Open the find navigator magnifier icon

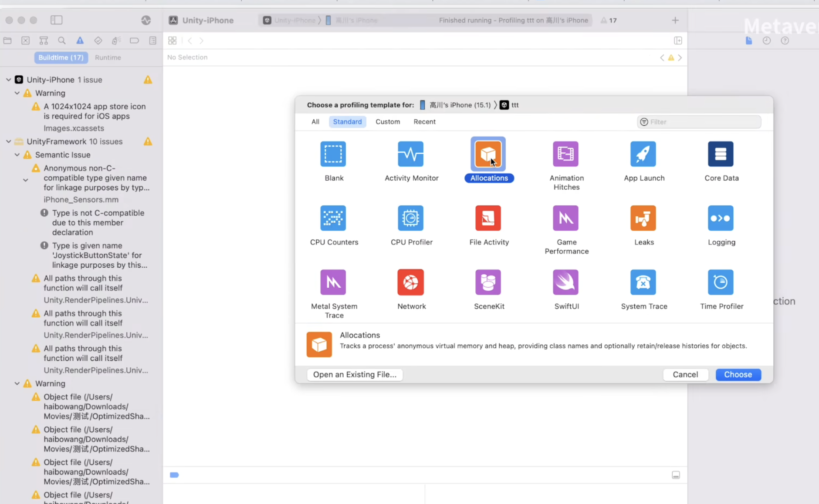click(x=62, y=40)
